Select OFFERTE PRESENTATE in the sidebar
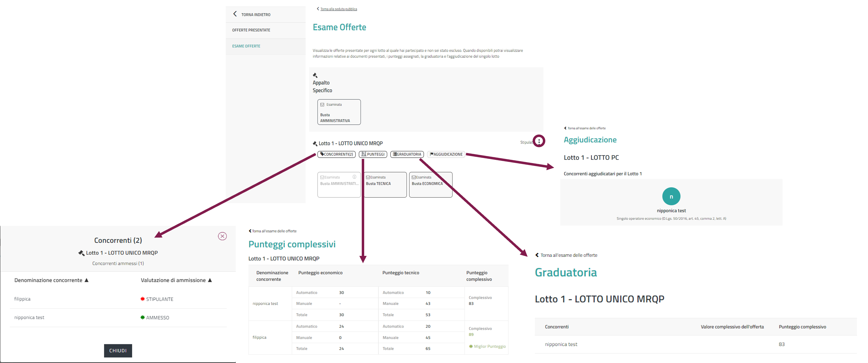The height and width of the screenshot is (363, 868). [x=251, y=30]
